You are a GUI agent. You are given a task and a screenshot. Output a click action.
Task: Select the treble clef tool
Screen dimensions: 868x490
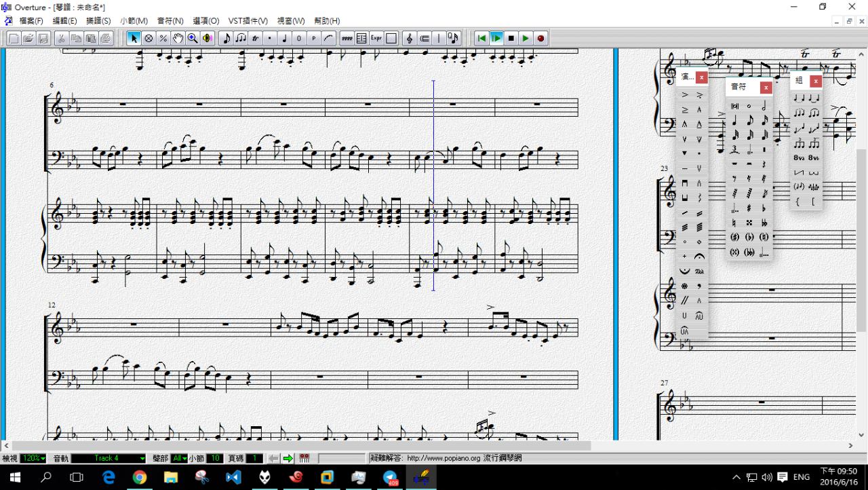(x=409, y=39)
